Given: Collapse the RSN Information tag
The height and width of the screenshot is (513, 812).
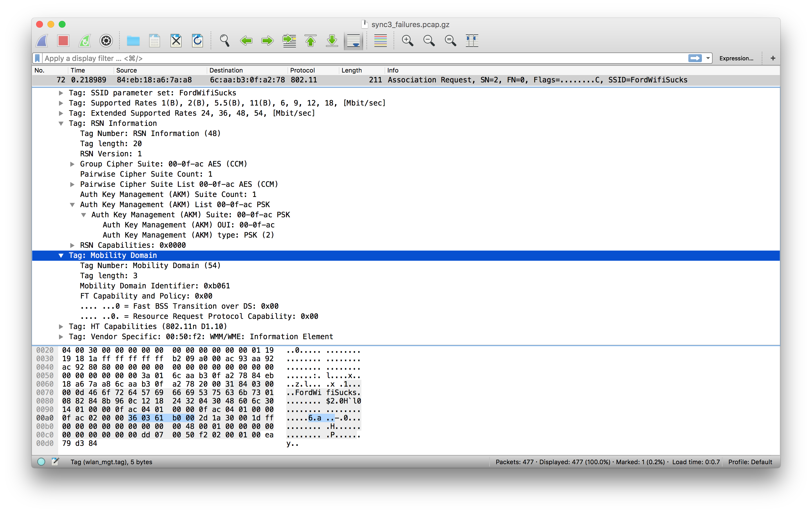Looking at the screenshot, I should click(x=61, y=123).
